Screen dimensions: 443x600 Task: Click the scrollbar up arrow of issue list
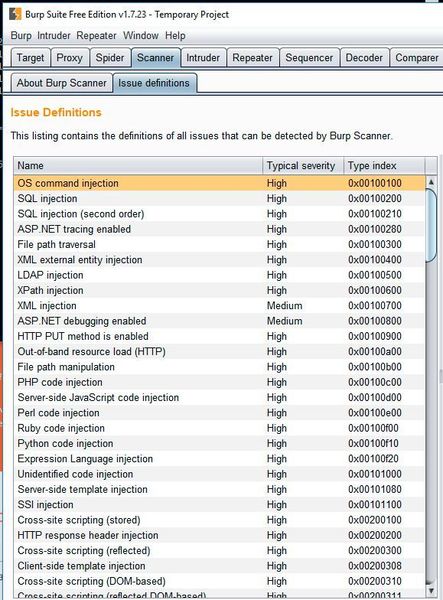click(431, 182)
